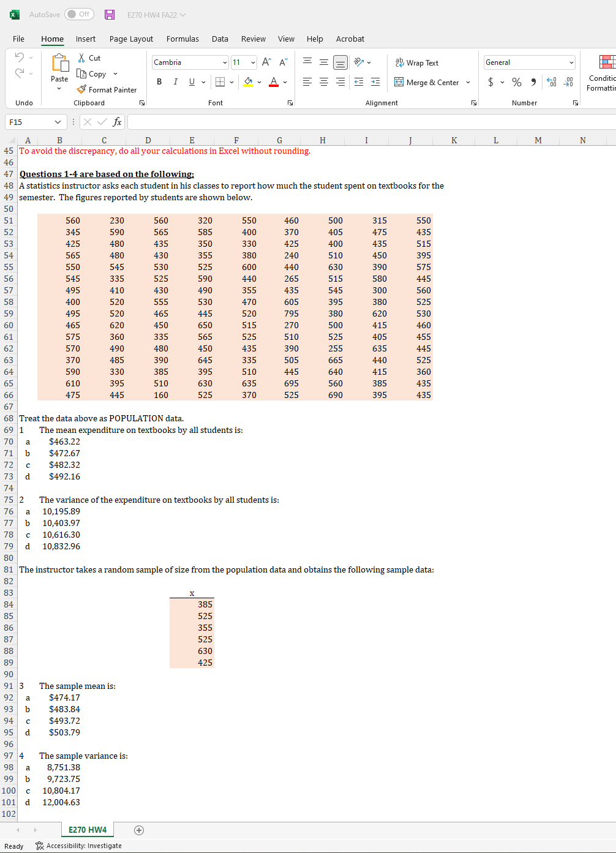This screenshot has height=853, width=616.
Task: Open the Wrap Text command
Action: 417,62
